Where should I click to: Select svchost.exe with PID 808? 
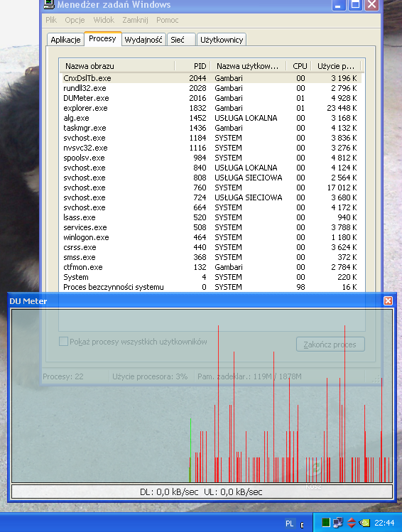click(x=211, y=178)
